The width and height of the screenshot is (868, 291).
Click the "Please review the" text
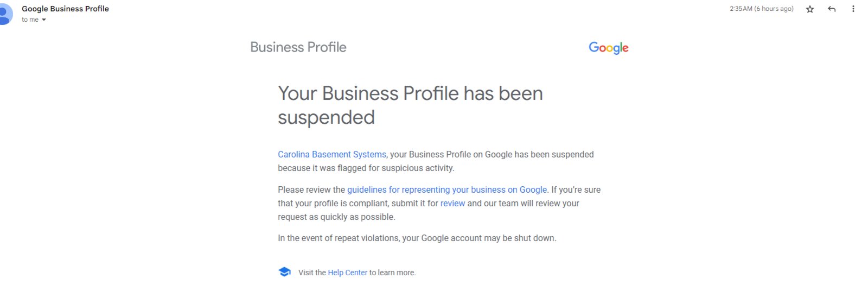[311, 190]
